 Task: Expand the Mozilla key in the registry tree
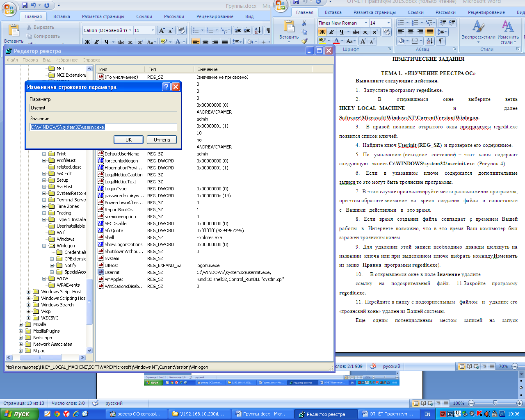click(x=21, y=325)
